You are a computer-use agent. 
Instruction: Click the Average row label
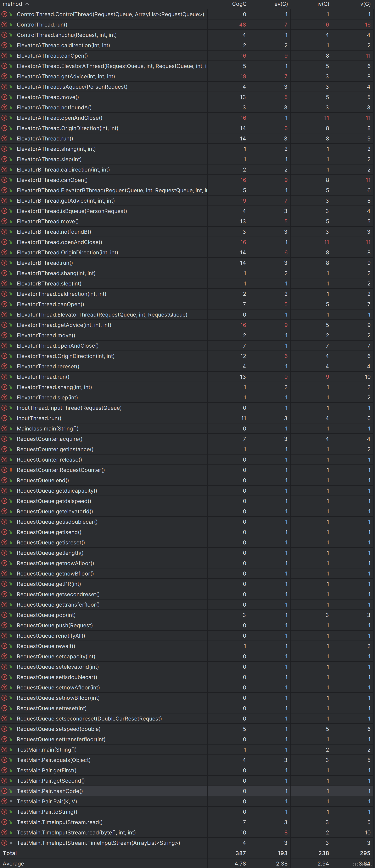13,864
